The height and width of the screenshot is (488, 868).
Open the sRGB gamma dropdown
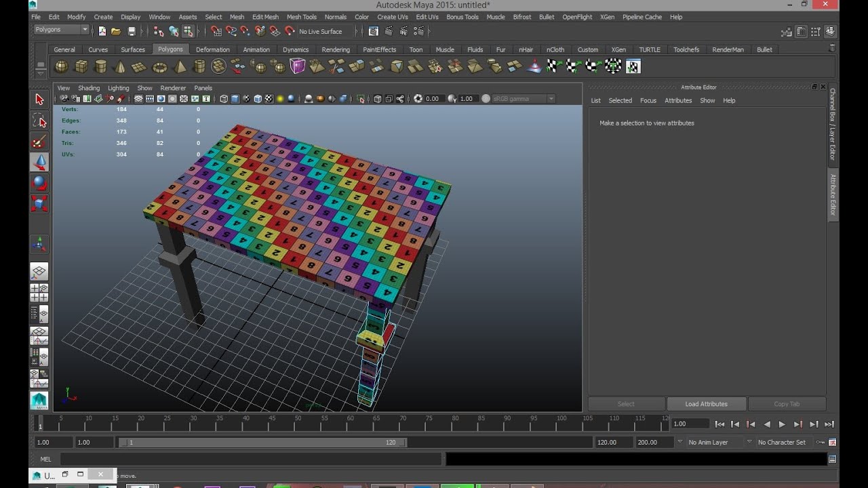523,99
